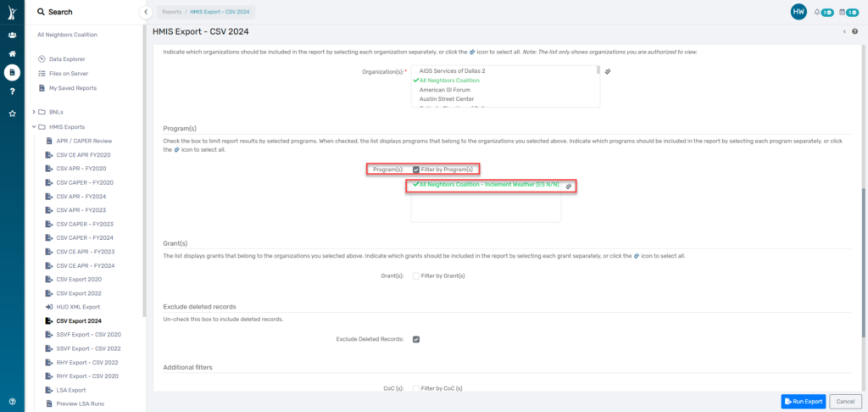868x412 pixels.
Task: Click the search magnifier icon in the sidebar
Action: tap(41, 12)
